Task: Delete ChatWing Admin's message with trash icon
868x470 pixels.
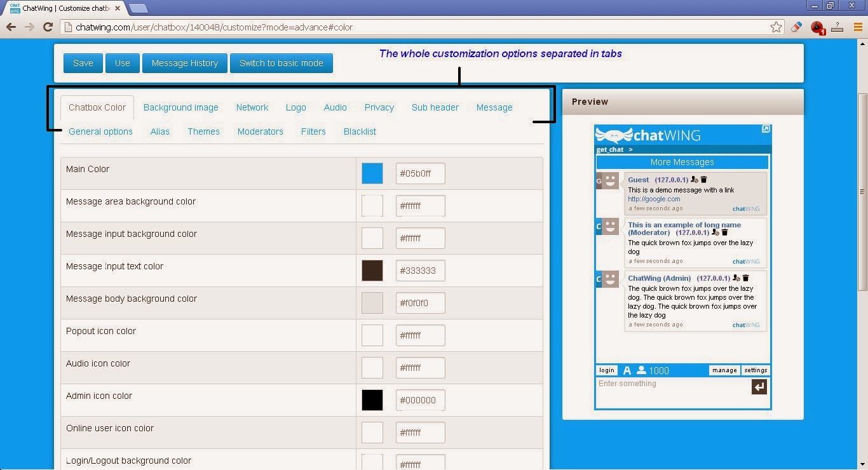Action: pos(745,278)
